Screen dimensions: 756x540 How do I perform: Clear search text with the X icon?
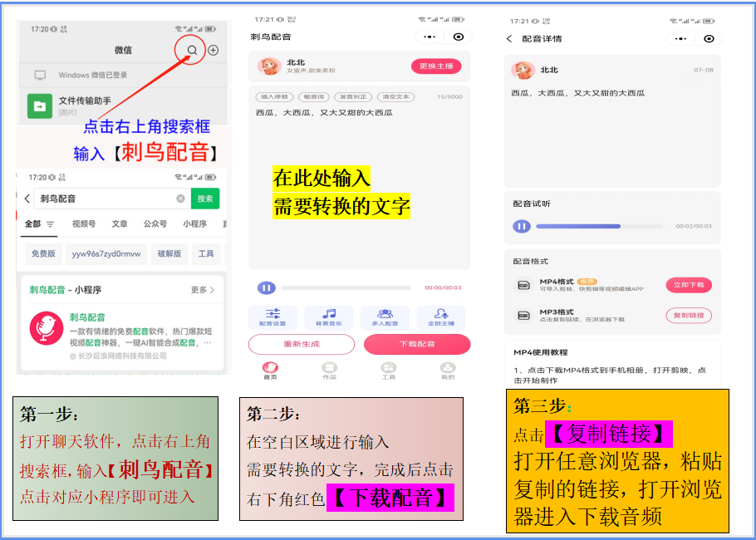pyautogui.click(x=180, y=199)
